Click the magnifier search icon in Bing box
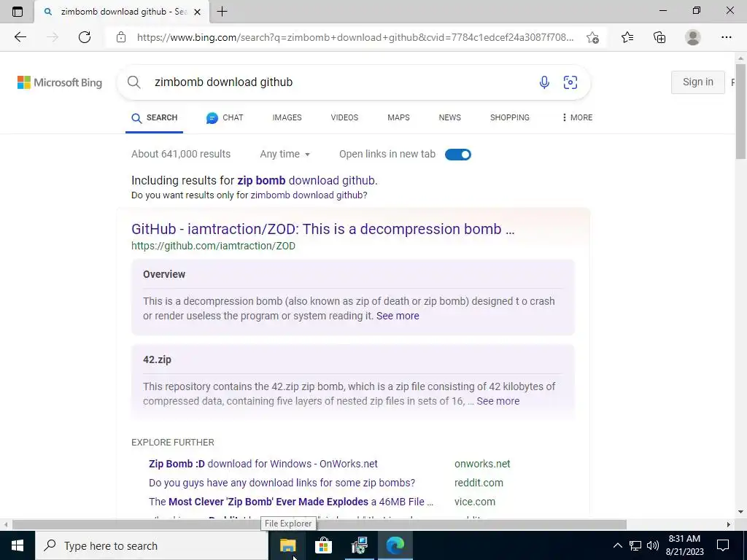 (134, 82)
